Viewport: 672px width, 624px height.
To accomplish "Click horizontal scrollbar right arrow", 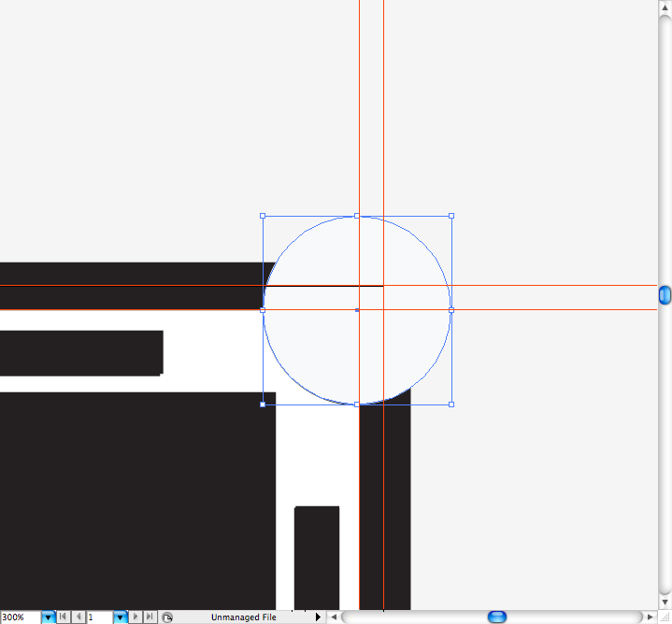I will point(651,617).
